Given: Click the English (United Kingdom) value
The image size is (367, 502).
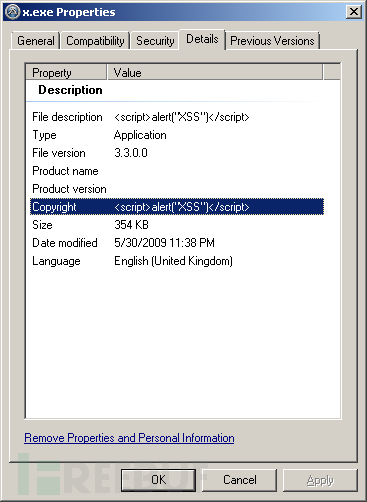Looking at the screenshot, I should point(173,261).
